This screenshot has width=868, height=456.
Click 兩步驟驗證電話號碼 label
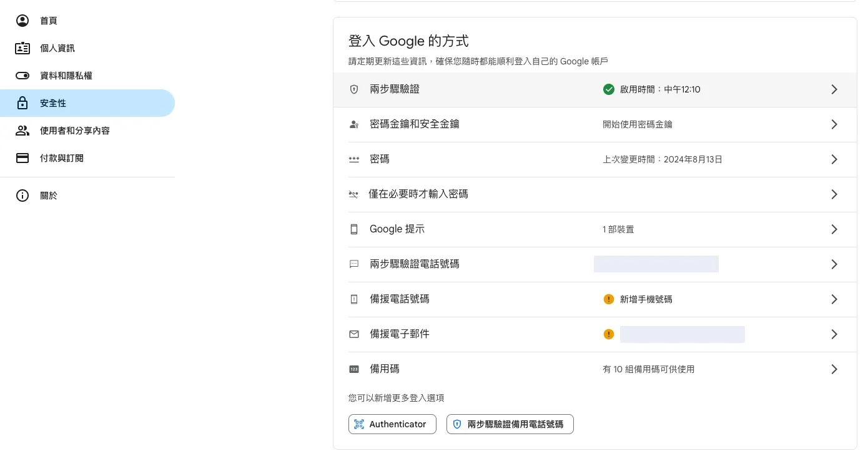pos(415,264)
